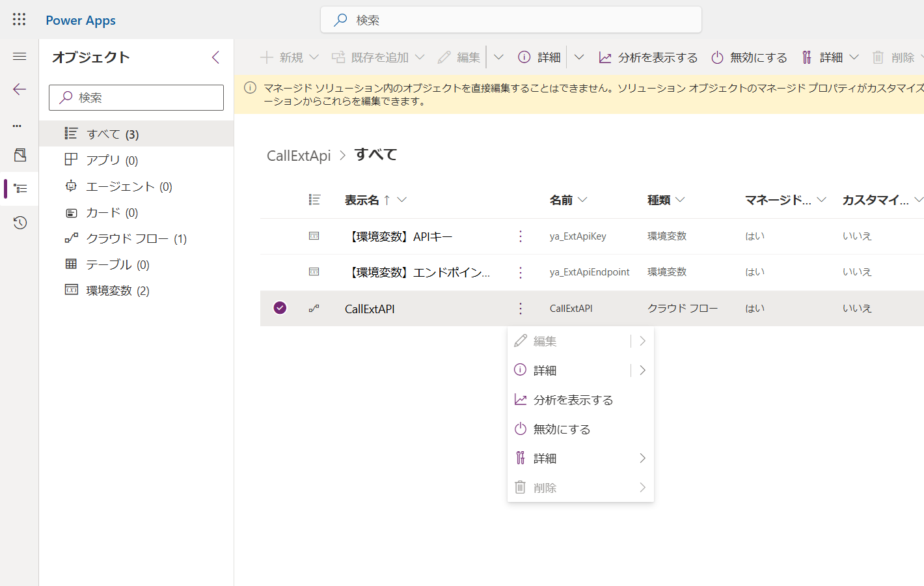
Task: Expand the 編集 split dropdown in toolbar
Action: 498,57
